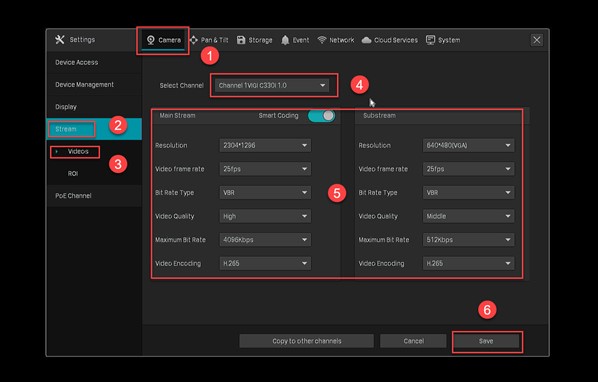
Task: Click the Save button
Action: click(x=486, y=341)
